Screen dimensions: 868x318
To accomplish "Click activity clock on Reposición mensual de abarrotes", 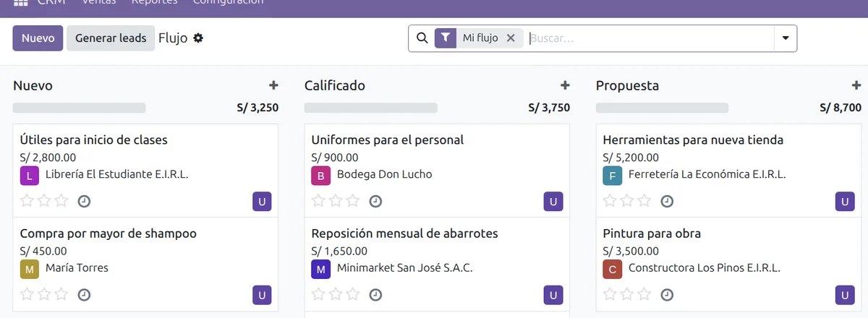I will (375, 294).
